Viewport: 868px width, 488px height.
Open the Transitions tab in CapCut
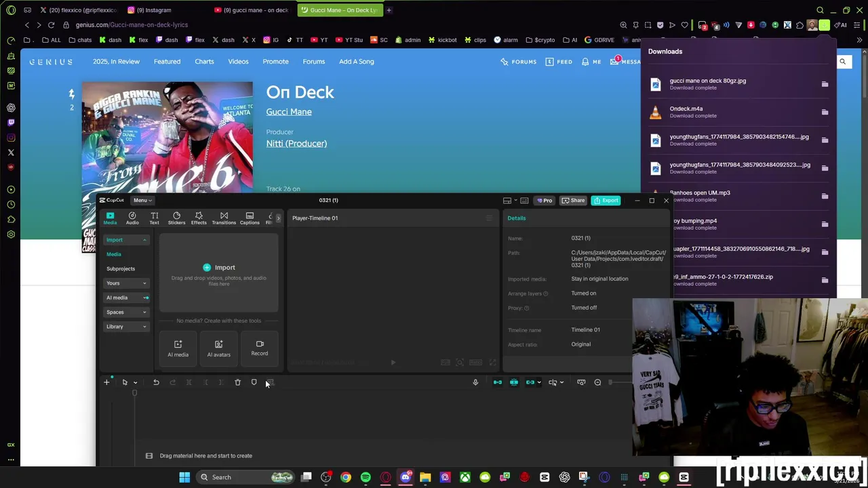click(224, 218)
